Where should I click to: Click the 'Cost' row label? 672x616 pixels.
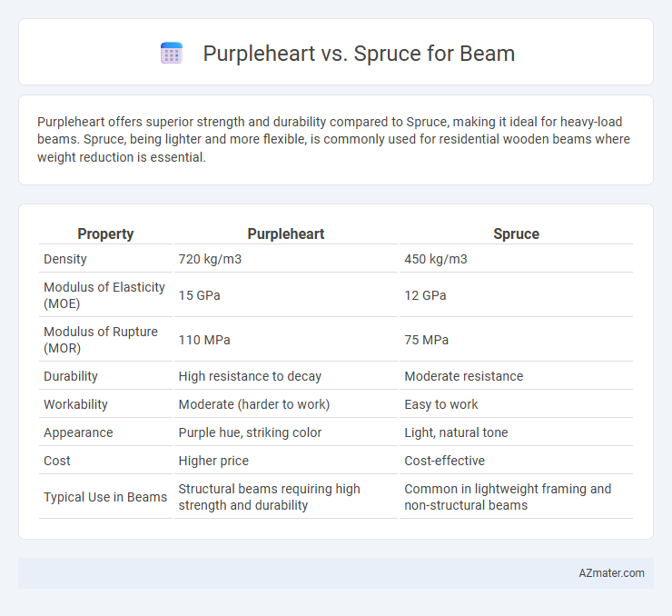[57, 461]
